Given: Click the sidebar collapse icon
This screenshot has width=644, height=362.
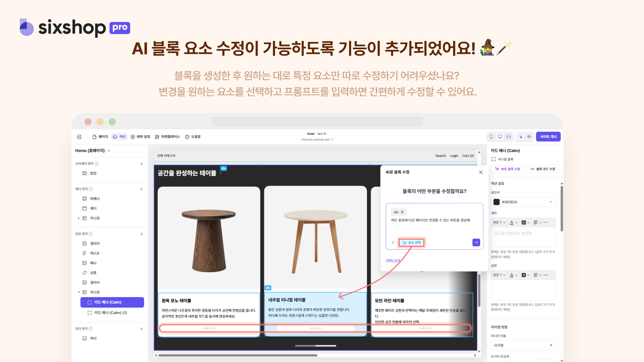Looking at the screenshot, I should 79,137.
